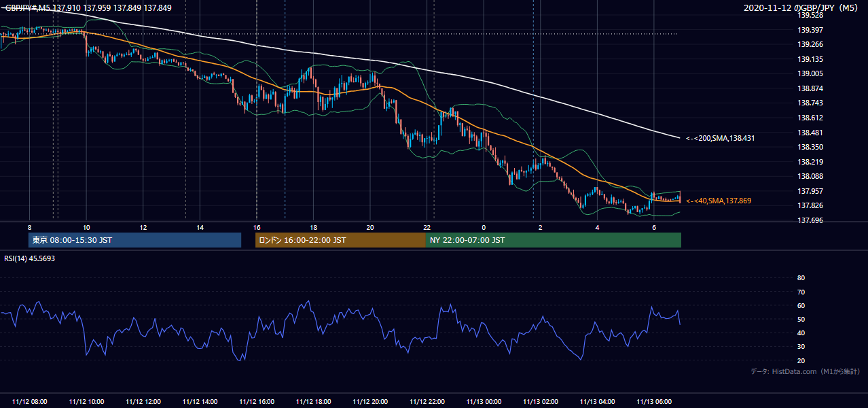Click hour tick 12 under the price chart
The width and height of the screenshot is (868, 408).
(x=143, y=227)
